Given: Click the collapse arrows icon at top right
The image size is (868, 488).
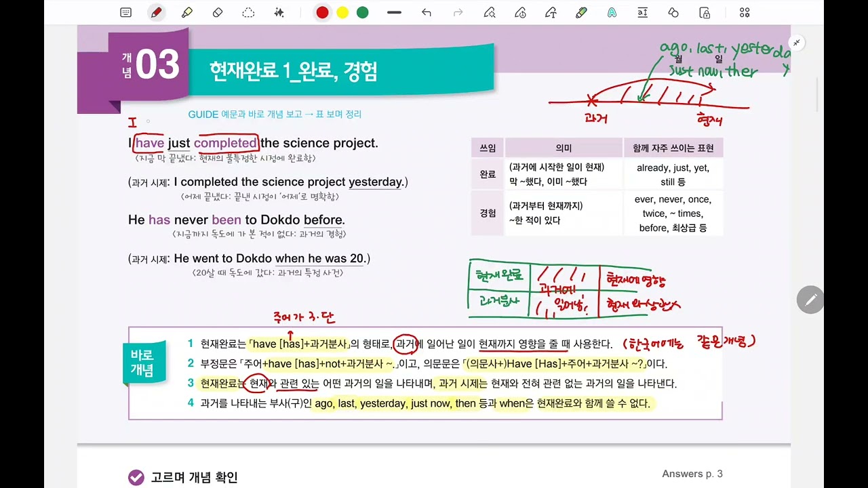Looking at the screenshot, I should click(x=797, y=43).
